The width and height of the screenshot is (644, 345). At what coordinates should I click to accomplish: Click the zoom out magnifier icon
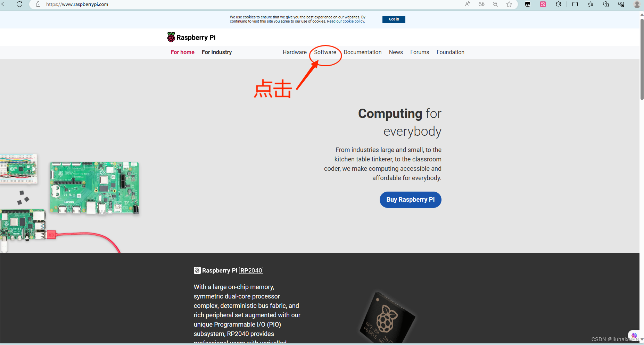click(x=495, y=4)
